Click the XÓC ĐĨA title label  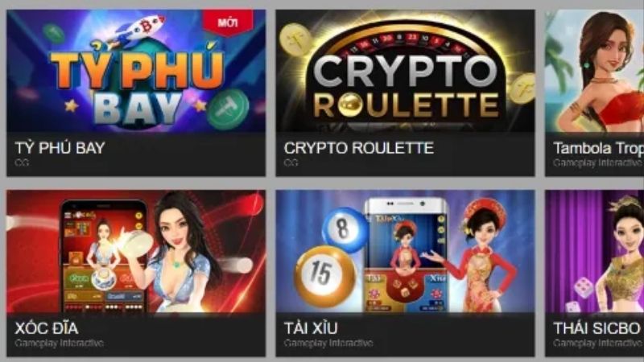(47, 328)
